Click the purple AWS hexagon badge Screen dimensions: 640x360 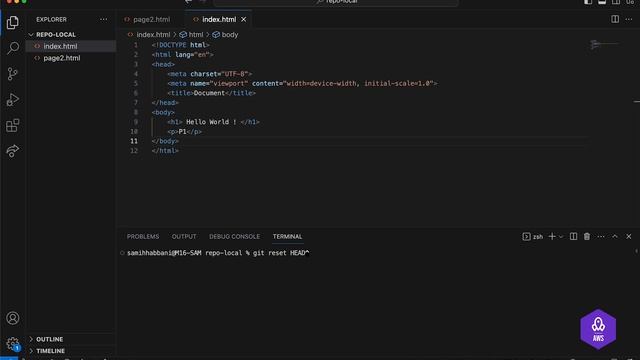(x=598, y=329)
